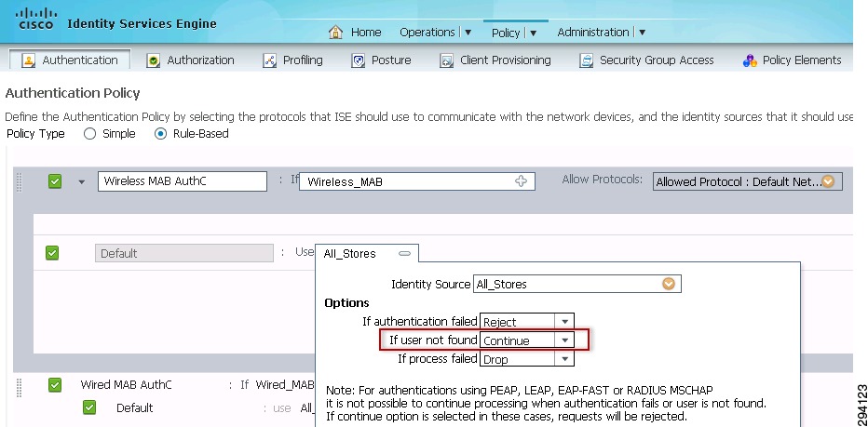
Task: Click the greyed Default rule name field
Action: (x=184, y=253)
